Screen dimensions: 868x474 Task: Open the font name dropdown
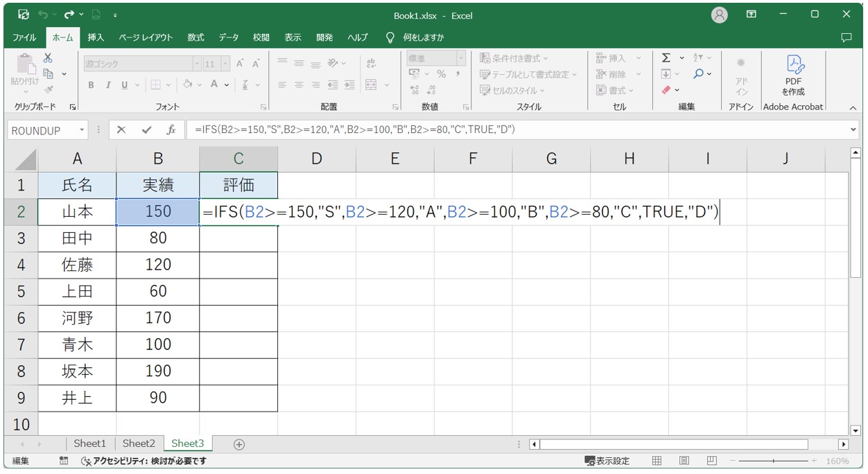[x=197, y=64]
